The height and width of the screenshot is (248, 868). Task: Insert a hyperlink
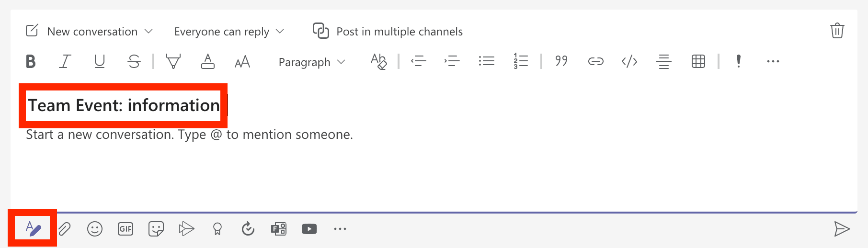click(595, 62)
